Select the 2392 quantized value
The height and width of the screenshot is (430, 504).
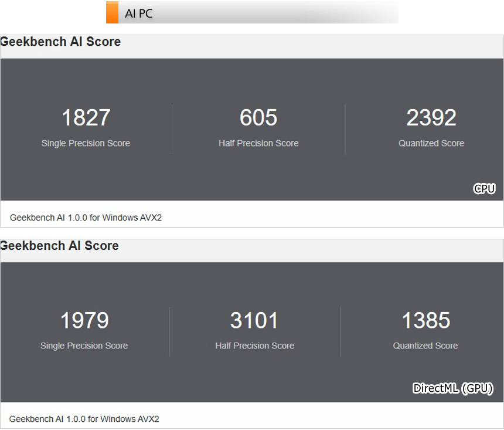click(431, 118)
